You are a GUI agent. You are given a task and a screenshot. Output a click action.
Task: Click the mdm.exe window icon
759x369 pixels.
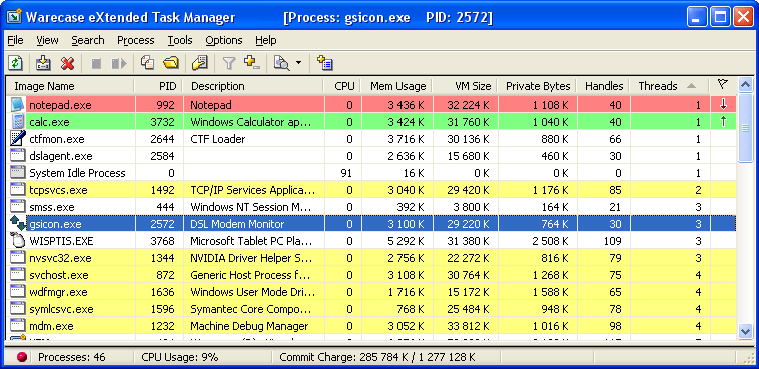point(17,325)
